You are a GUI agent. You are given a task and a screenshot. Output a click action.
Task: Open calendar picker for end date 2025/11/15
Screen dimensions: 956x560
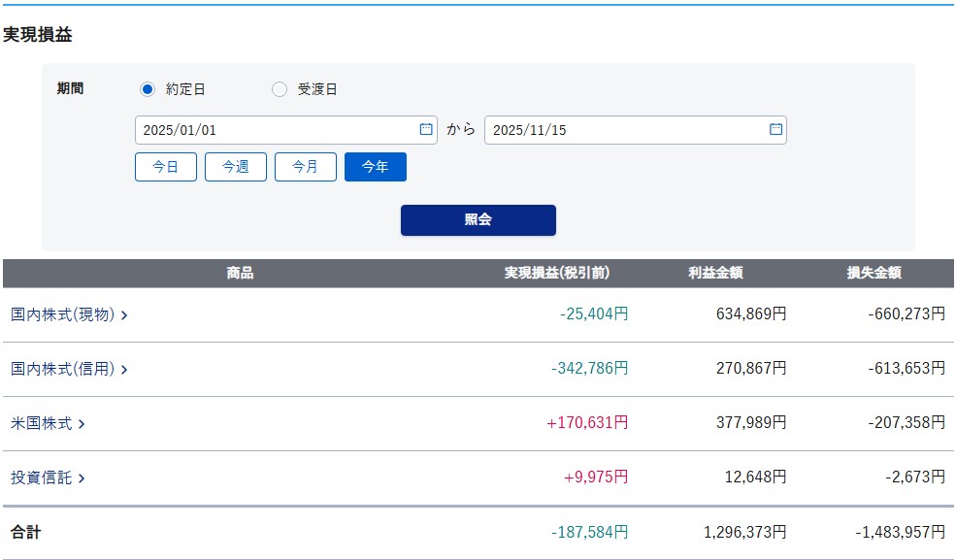coord(775,129)
